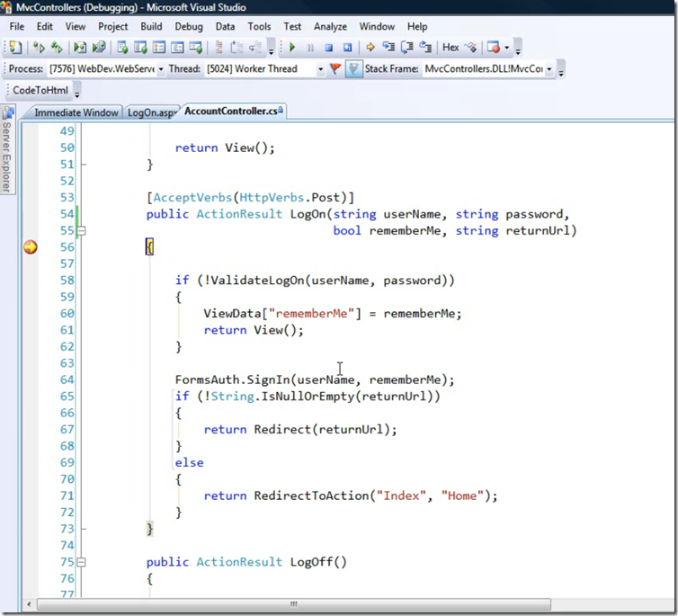
Task: Open the Process dropdown
Action: tap(161, 69)
